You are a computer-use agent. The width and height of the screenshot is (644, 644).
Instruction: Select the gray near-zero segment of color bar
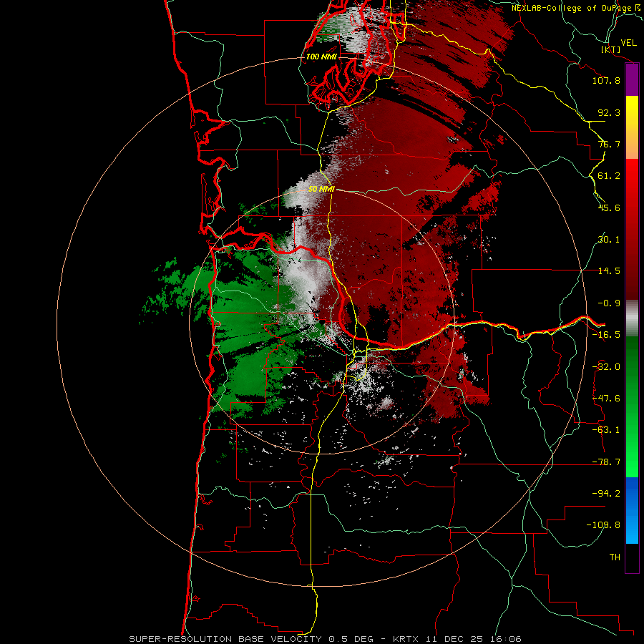coord(632,318)
